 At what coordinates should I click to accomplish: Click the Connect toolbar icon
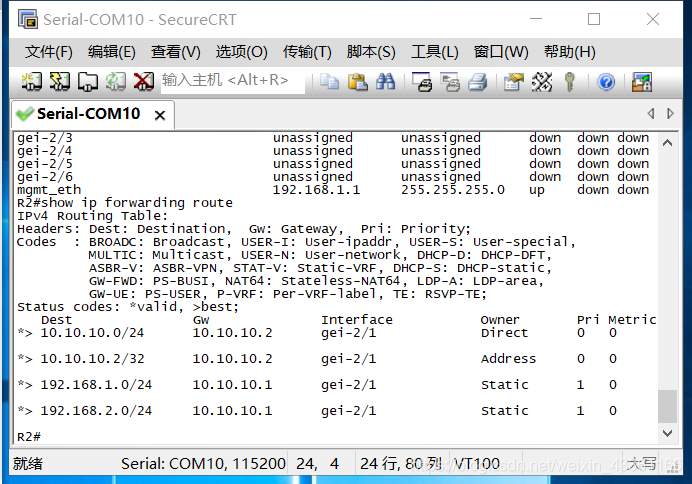coord(31,82)
